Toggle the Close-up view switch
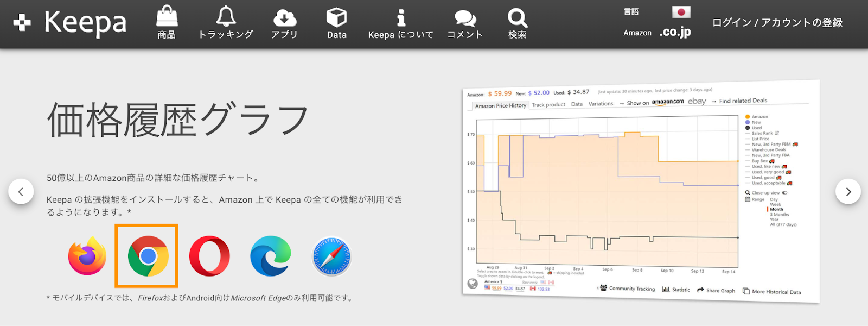 [x=784, y=193]
